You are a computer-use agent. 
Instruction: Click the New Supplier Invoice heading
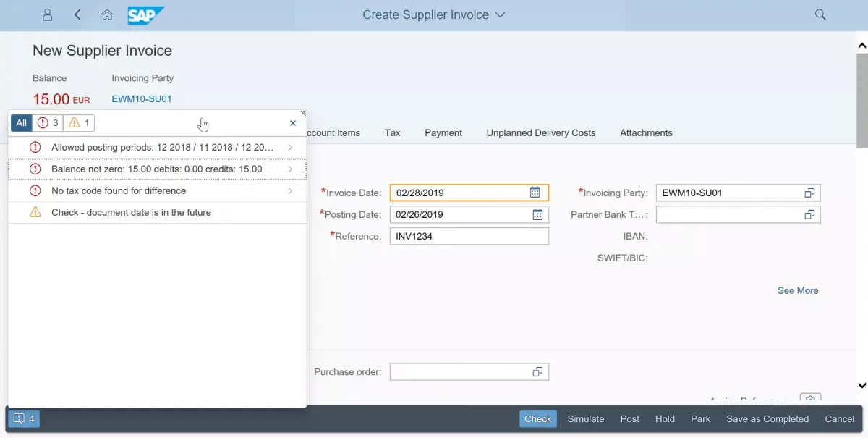pyautogui.click(x=103, y=51)
